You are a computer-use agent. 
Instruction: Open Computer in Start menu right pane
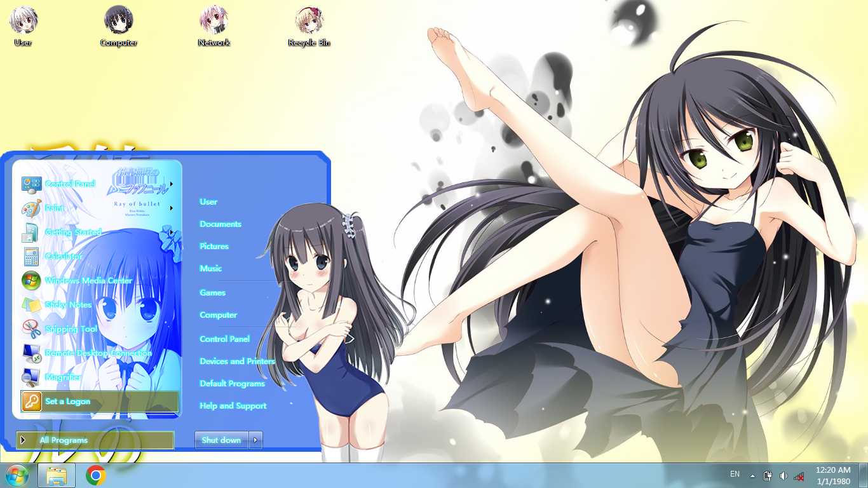pos(219,315)
